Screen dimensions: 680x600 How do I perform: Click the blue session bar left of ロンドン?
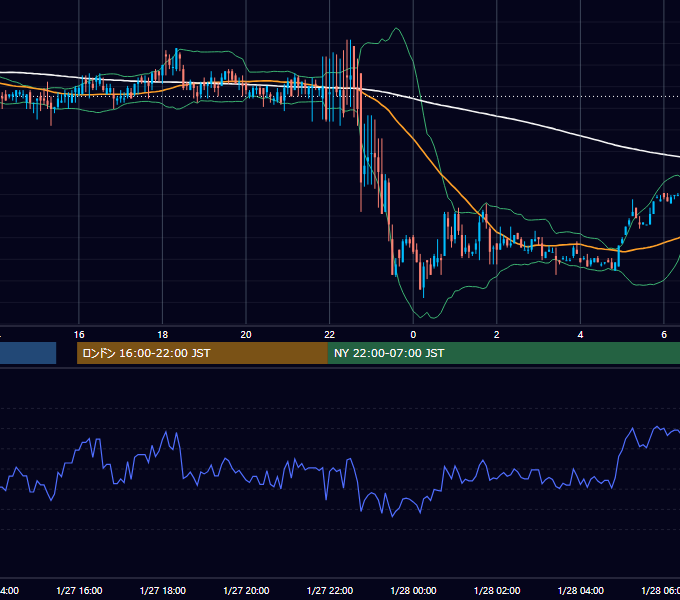click(28, 353)
